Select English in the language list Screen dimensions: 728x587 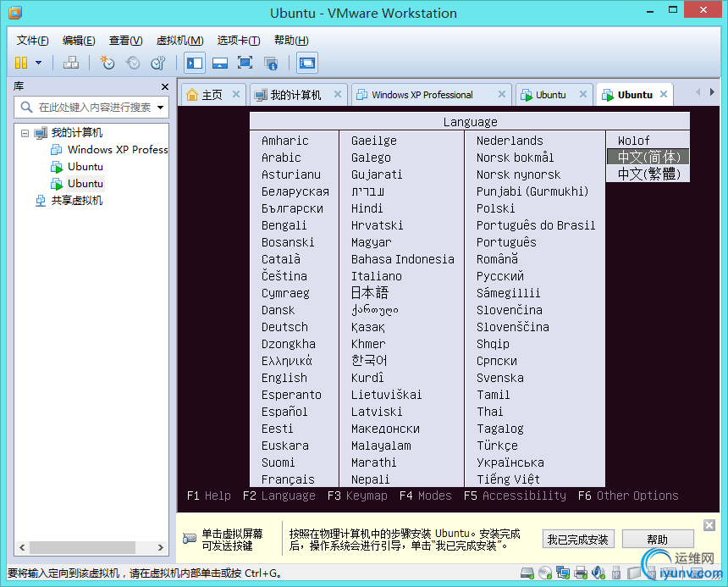pyautogui.click(x=284, y=378)
